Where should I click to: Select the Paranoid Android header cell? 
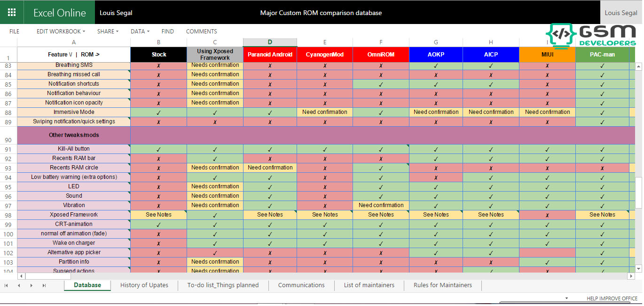(270, 55)
